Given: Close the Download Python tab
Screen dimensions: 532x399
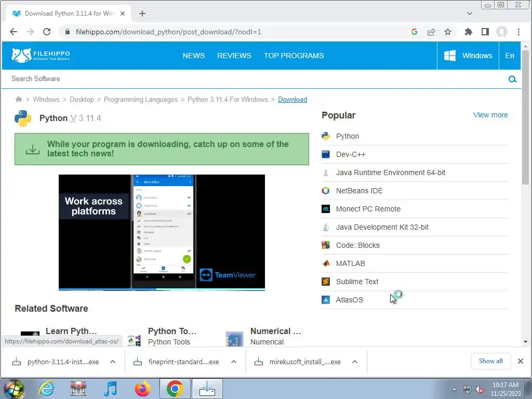Looking at the screenshot, I should click(x=123, y=14).
